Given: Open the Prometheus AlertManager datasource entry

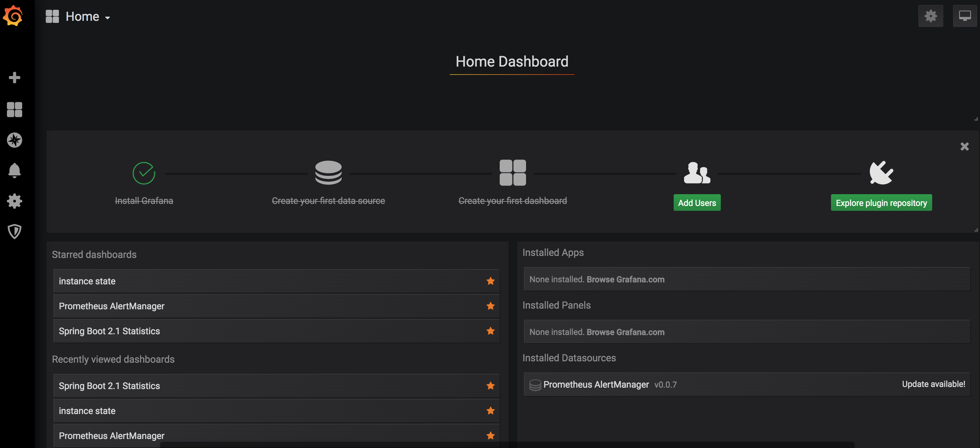Looking at the screenshot, I should click(x=596, y=385).
